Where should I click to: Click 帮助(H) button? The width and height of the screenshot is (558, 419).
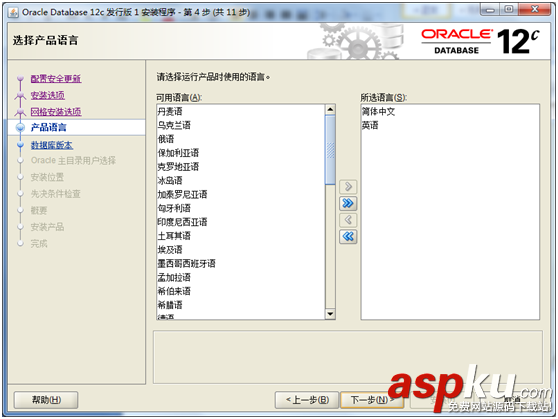click(46, 400)
